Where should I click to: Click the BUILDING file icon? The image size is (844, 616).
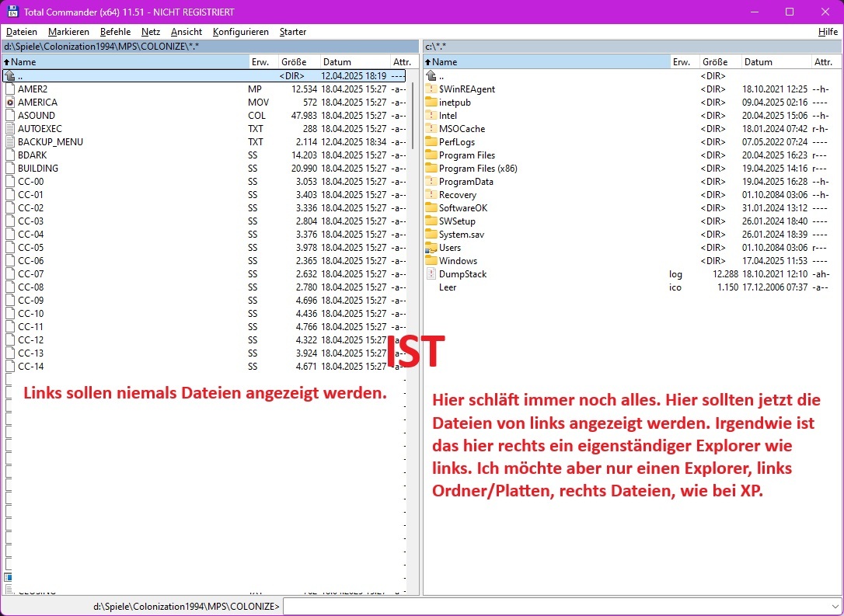(9, 168)
